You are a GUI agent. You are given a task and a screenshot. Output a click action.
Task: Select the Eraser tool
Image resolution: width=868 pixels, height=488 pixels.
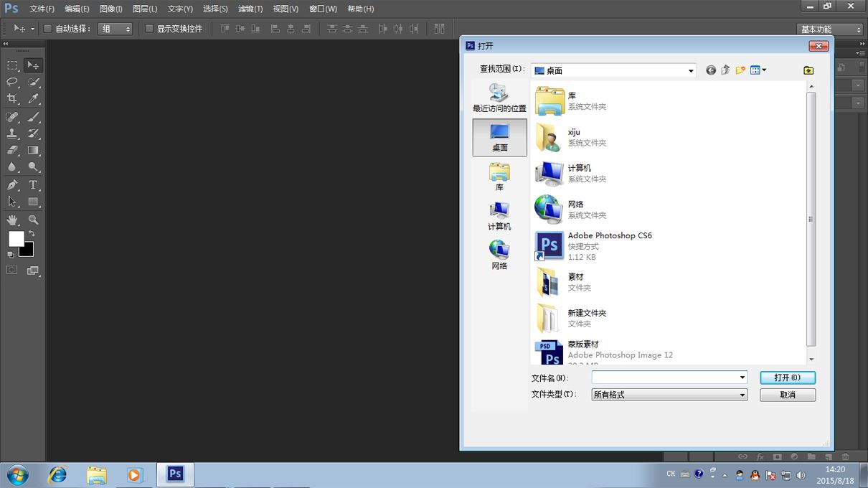pyautogui.click(x=12, y=150)
